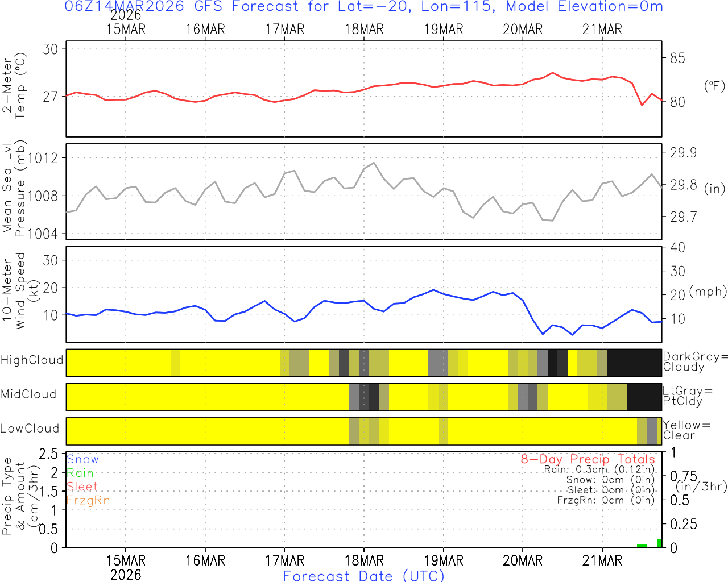Image resolution: width=728 pixels, height=582 pixels.
Task: Select the blue Snow legend entry
Action: pos(82,459)
